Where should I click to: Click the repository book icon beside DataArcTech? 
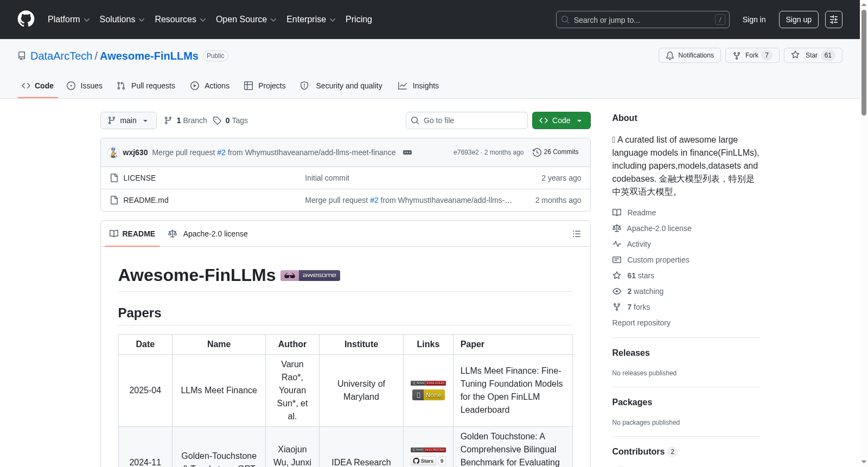[x=22, y=56]
